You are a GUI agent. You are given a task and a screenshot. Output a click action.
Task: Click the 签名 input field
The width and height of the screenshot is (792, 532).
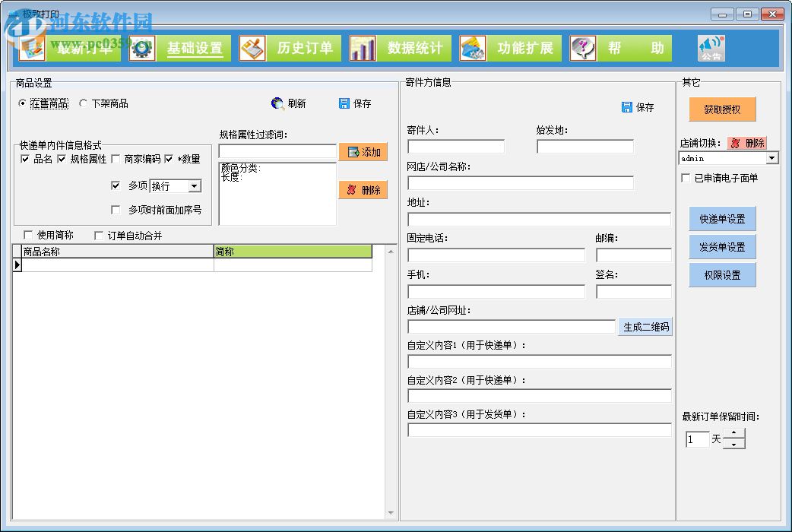[x=634, y=292]
